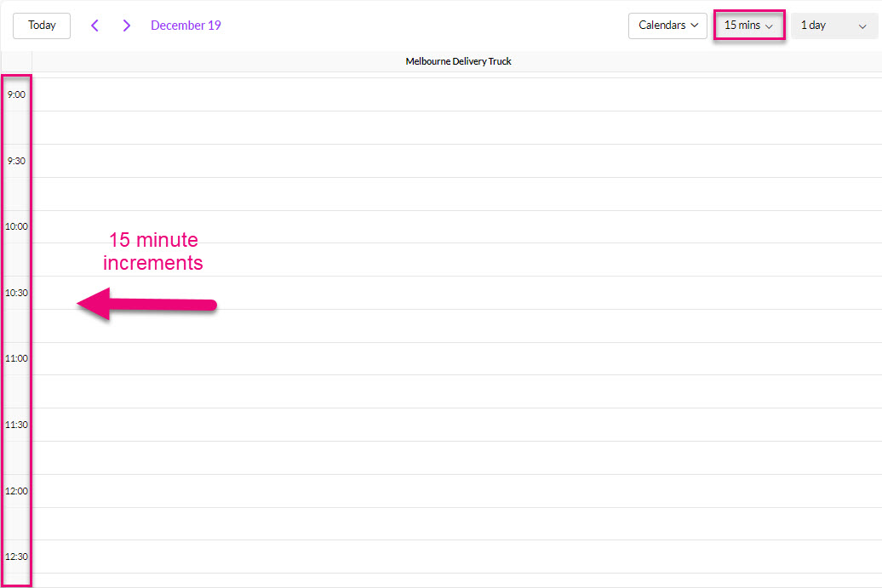Open the 1 day view dropdown
Viewport: 882px width, 588px height.
[x=833, y=26]
